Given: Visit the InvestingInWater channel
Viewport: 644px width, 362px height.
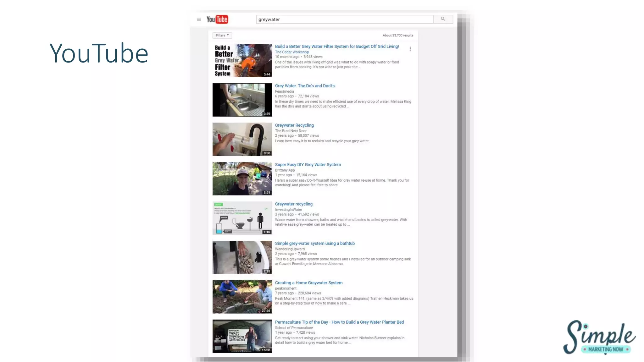Looking at the screenshot, I should pos(289,210).
